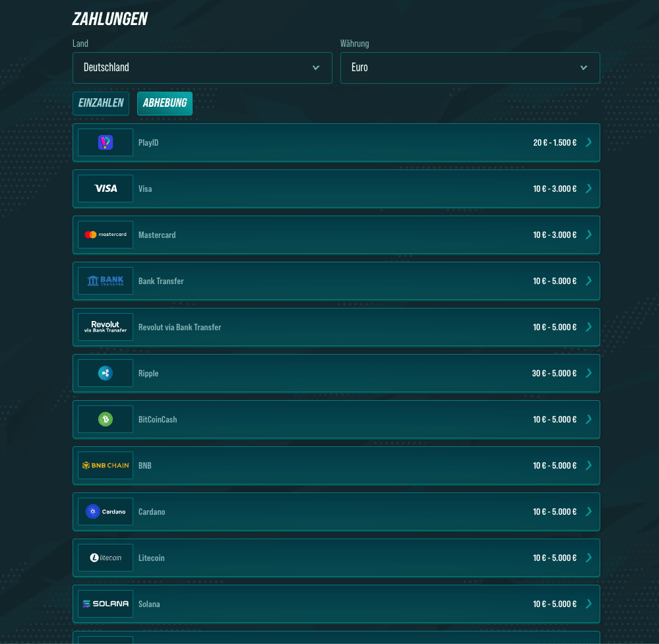The image size is (659, 644).
Task: Select the Ripple coin icon
Action: (x=106, y=373)
